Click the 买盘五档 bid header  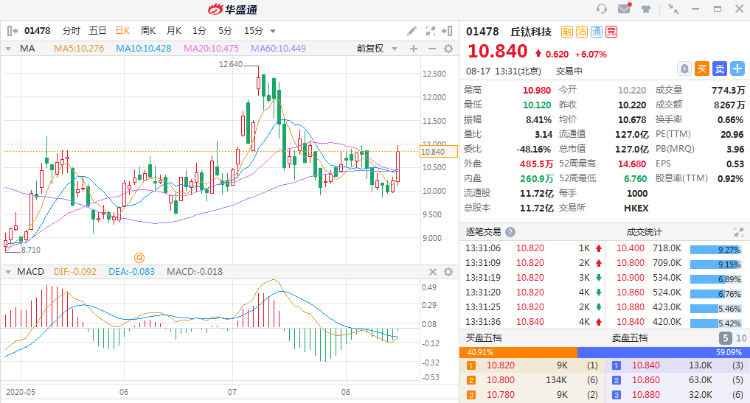coord(484,338)
